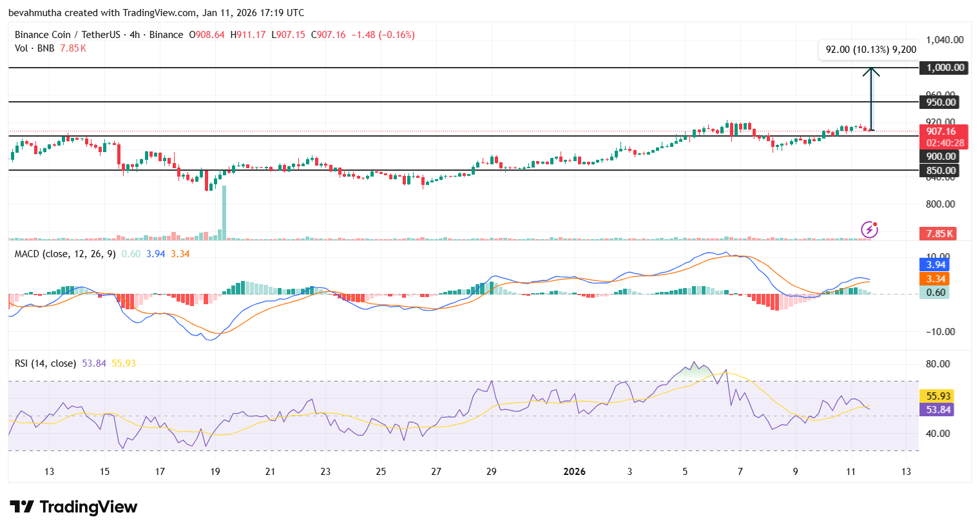This screenshot has height=531, width=980.
Task: Click the Binance exchange name in the legend
Action: (x=166, y=34)
